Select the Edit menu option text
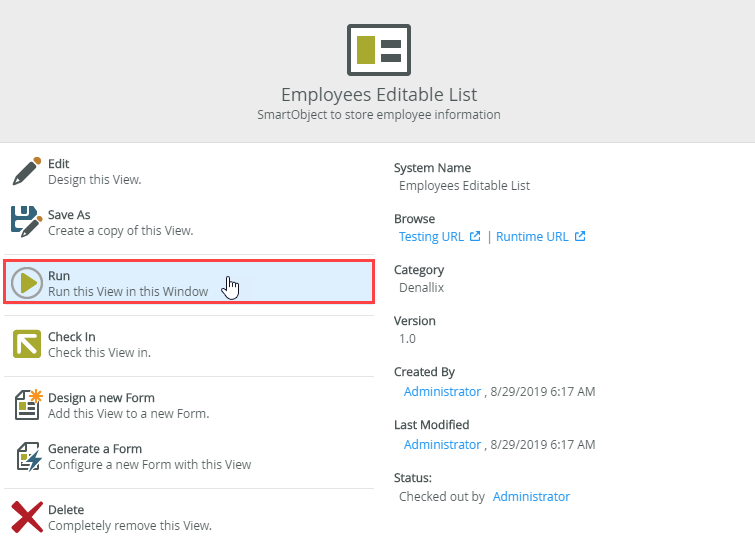 [x=59, y=164]
